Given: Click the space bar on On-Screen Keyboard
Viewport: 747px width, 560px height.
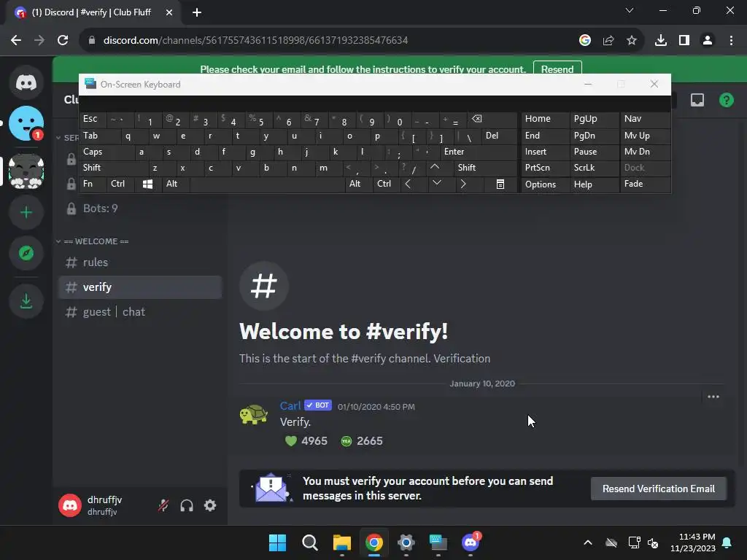Looking at the screenshot, I should coord(267,184).
